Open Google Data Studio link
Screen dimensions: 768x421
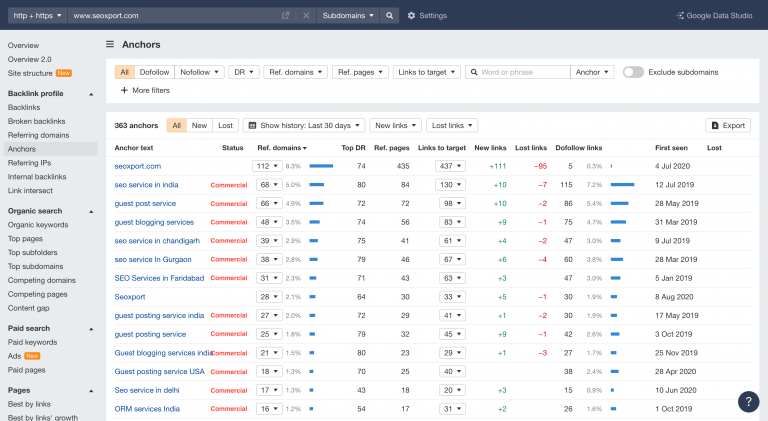click(714, 16)
